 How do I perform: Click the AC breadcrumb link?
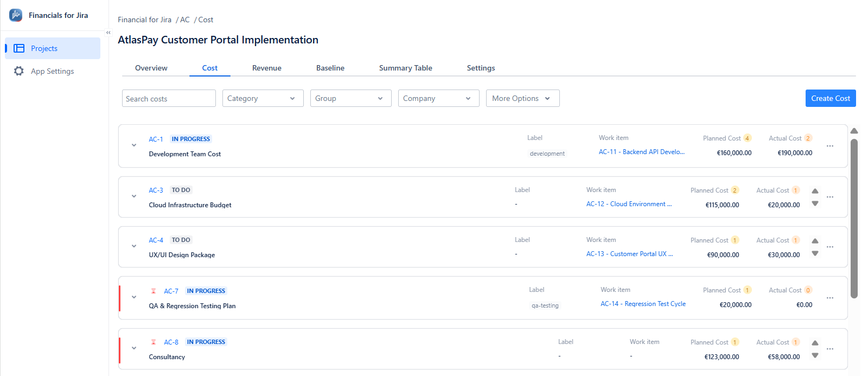coord(185,20)
